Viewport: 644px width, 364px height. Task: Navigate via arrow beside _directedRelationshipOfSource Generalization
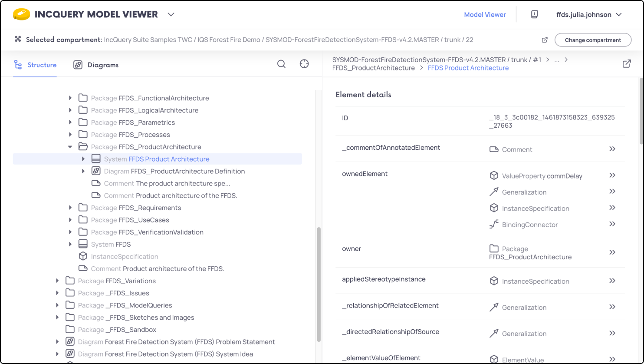tap(612, 333)
